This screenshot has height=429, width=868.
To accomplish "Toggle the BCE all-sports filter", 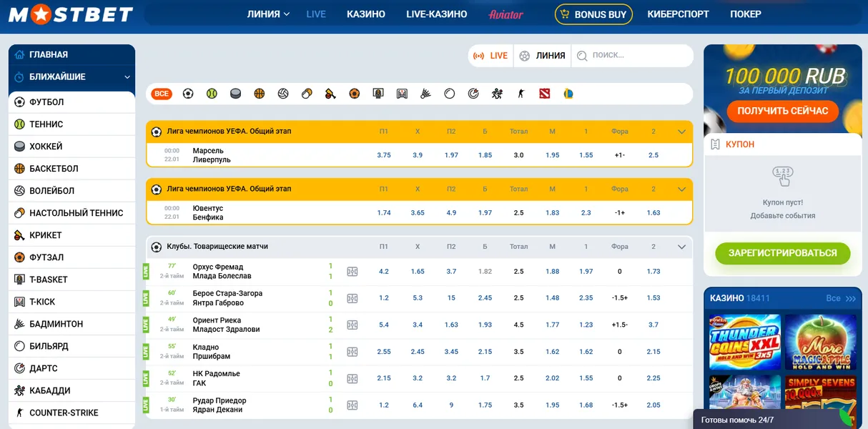I will tap(161, 93).
